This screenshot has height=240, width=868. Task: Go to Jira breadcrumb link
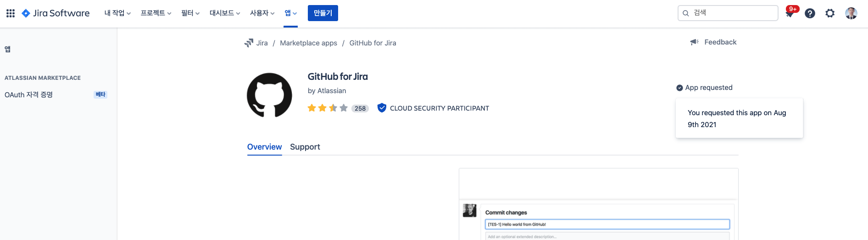coord(262,43)
